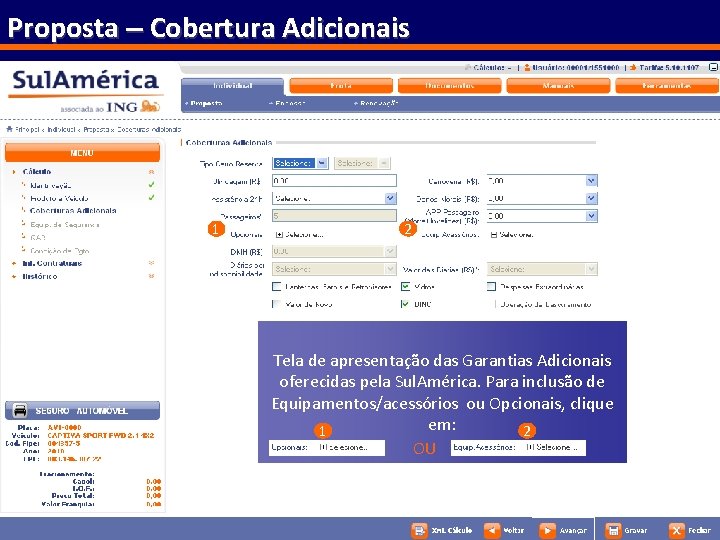This screenshot has height=540, width=720.
Task: Open the DMH (R$) dropdown
Action: point(334,251)
